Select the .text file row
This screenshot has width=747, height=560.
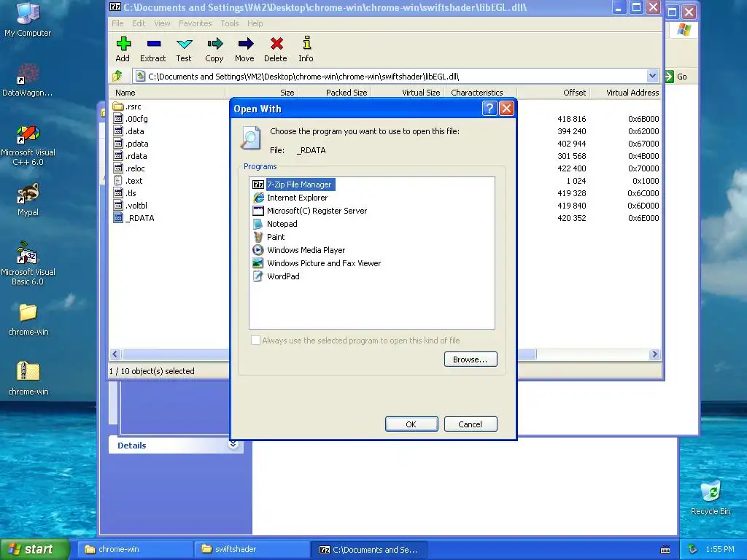coord(128,181)
